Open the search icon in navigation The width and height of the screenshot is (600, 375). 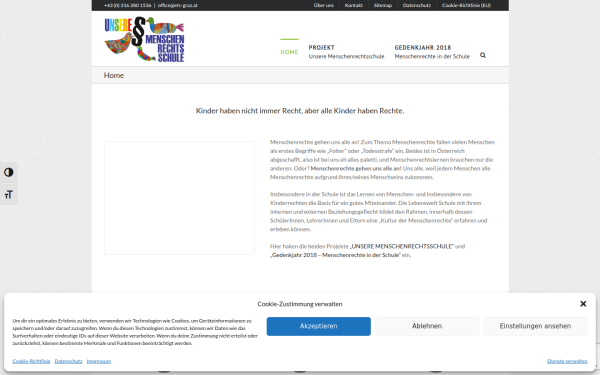[483, 55]
